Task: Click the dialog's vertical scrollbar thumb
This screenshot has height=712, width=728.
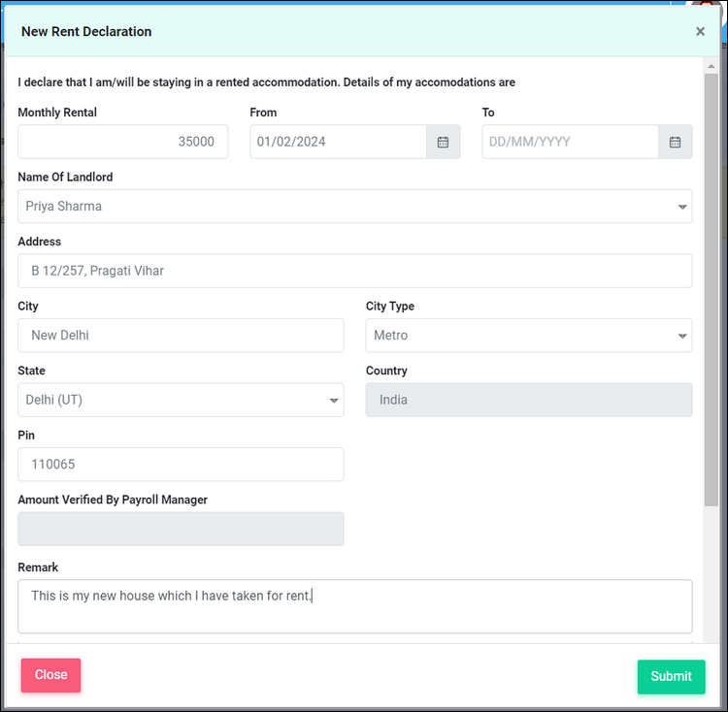Action: pos(711,290)
